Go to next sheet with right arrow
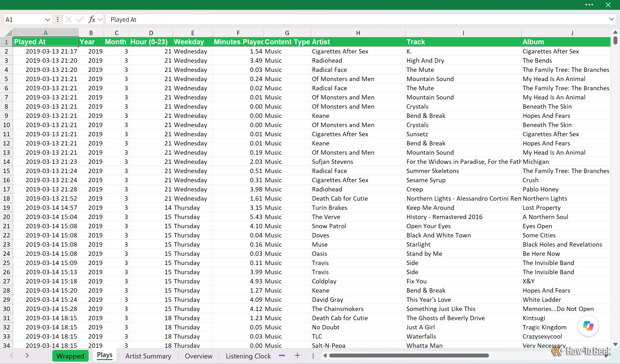Viewport: 620px width, 364px height. (27, 355)
